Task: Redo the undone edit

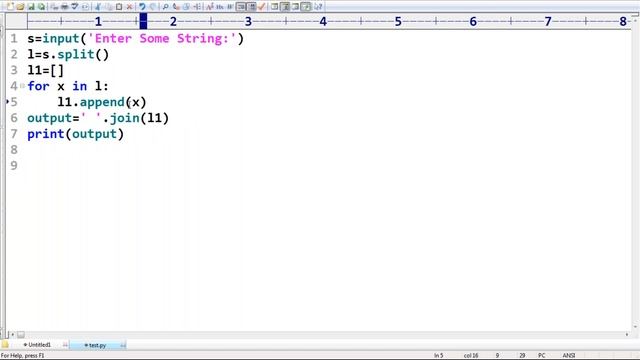Action: click(x=152, y=7)
